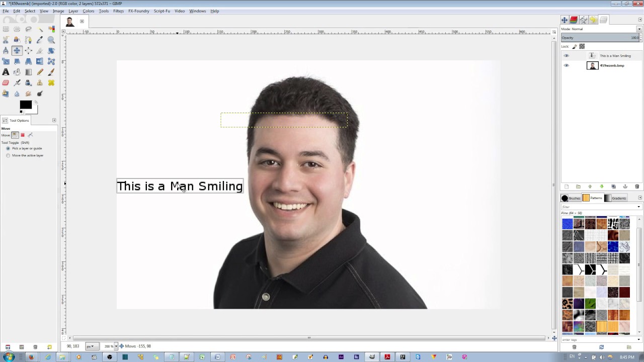Toggle Lock pixels brush icon
Viewport: 644px width, 362px height.
575,46
